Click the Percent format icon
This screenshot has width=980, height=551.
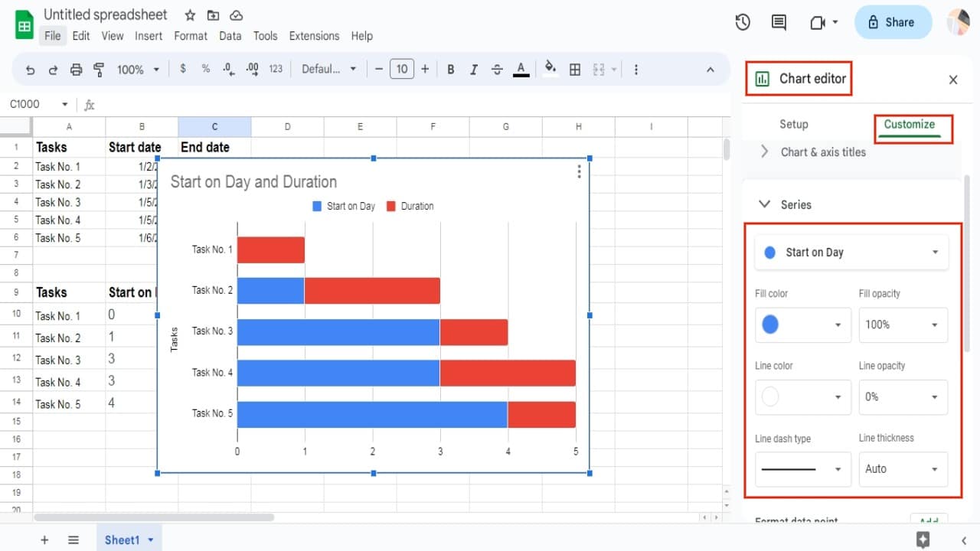pyautogui.click(x=205, y=69)
